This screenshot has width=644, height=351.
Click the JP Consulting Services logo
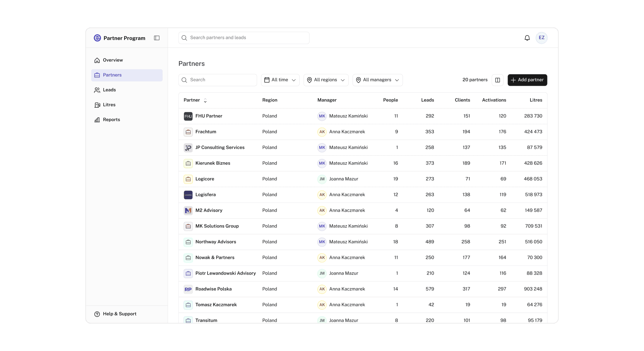[188, 148]
